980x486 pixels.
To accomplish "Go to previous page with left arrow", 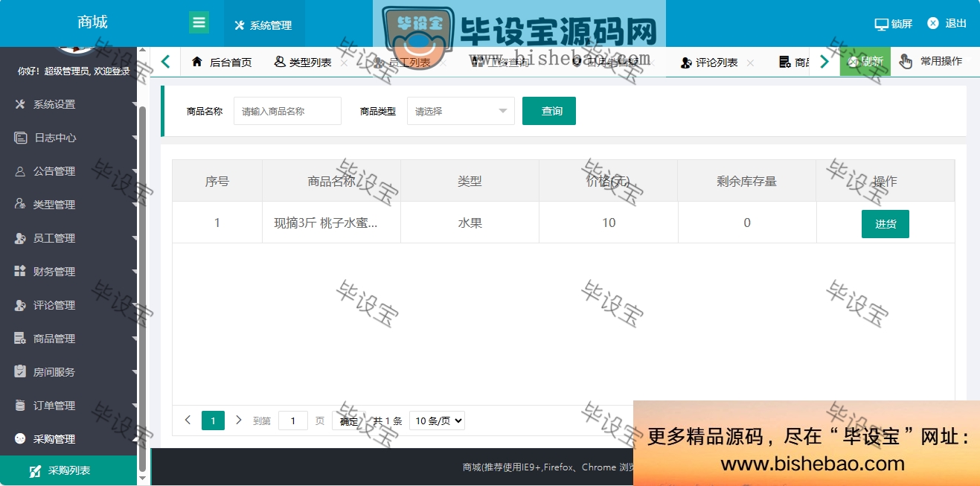I will point(188,421).
